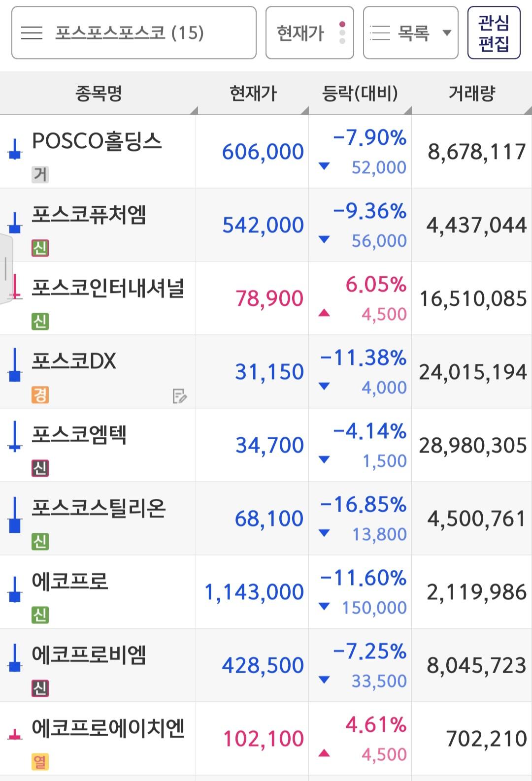
Task: Open the 목록 view dropdown
Action: [410, 33]
